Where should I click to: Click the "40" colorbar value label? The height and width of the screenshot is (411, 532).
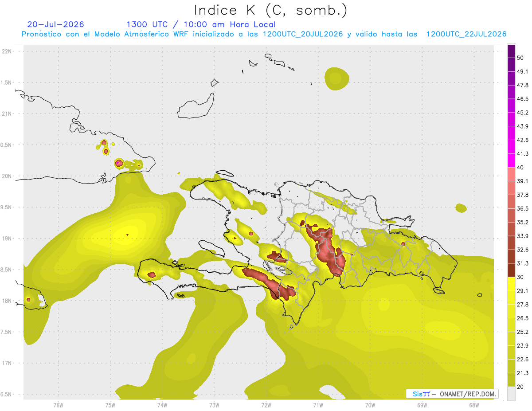point(521,168)
